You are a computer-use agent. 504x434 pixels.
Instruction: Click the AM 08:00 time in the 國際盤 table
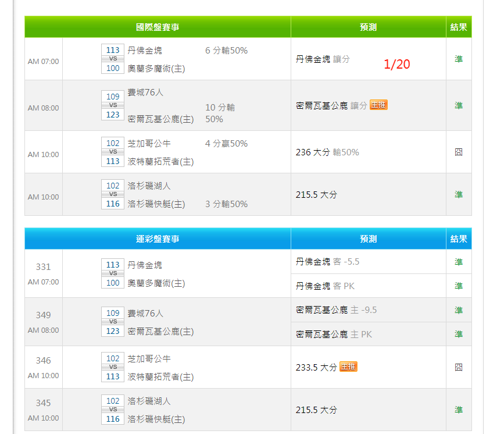(x=43, y=108)
